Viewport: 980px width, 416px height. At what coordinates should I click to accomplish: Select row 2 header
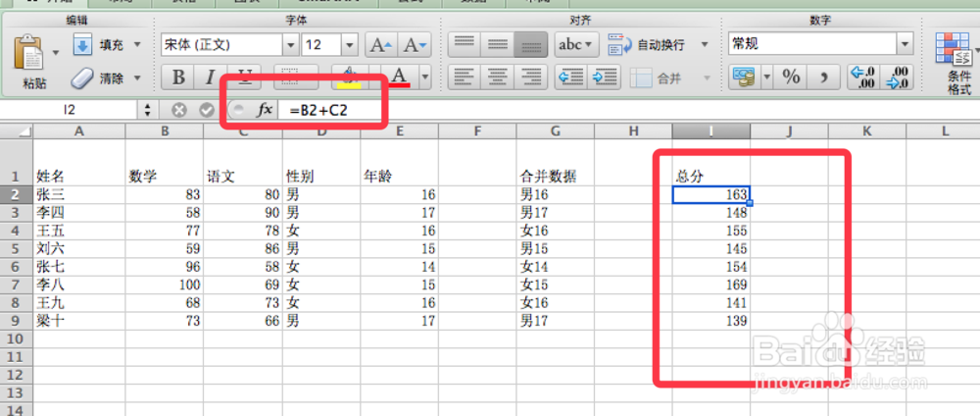(x=17, y=194)
